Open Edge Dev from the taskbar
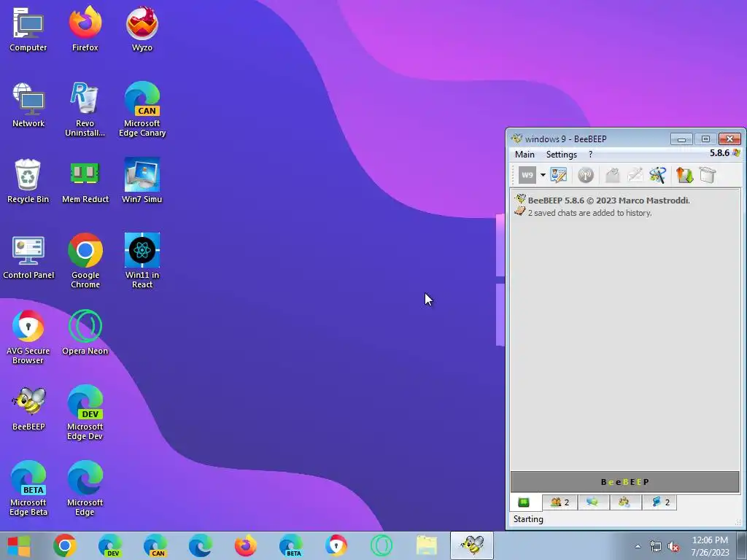 click(110, 545)
